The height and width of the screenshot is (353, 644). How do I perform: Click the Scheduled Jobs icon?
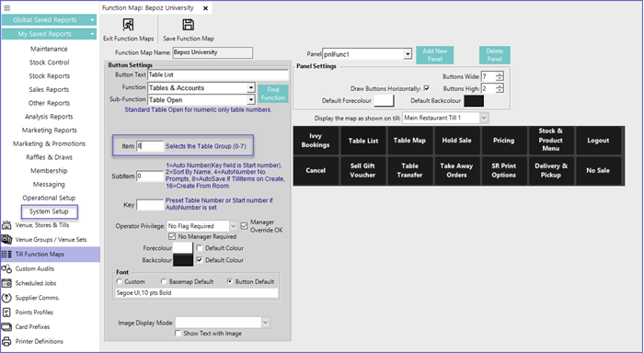click(x=6, y=283)
